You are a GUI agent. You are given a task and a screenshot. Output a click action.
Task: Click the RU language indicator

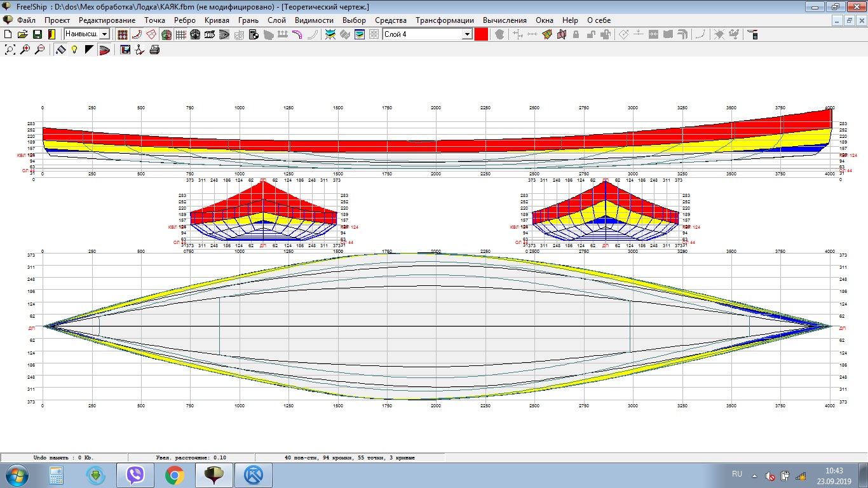click(737, 474)
